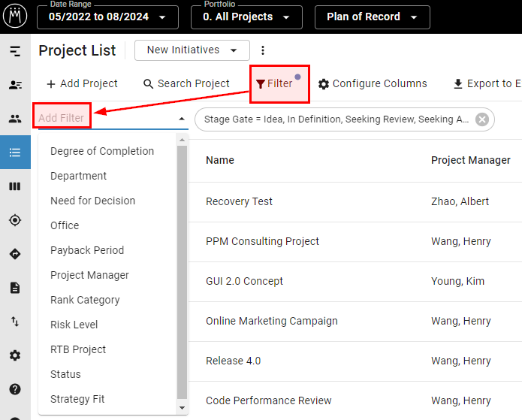Image resolution: width=522 pixels, height=420 pixels.
Task: Click the crown logo icon at top left
Action: coord(15,16)
